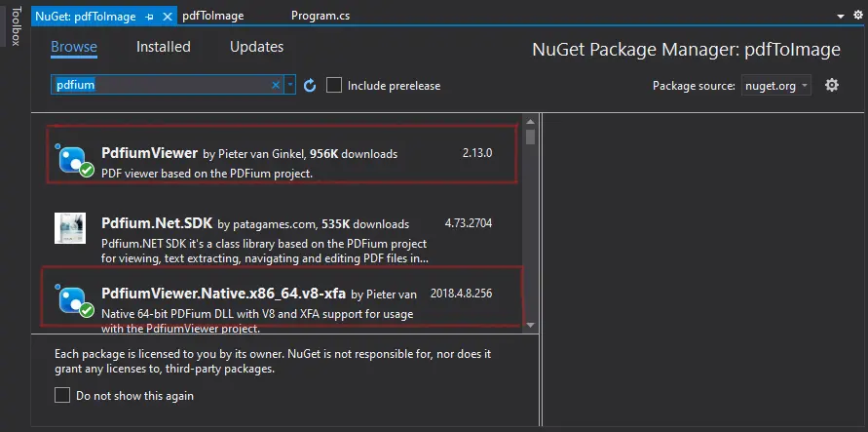Select PdfiumViewer.Native.x86_64.v8-xfa package title

[223, 294]
